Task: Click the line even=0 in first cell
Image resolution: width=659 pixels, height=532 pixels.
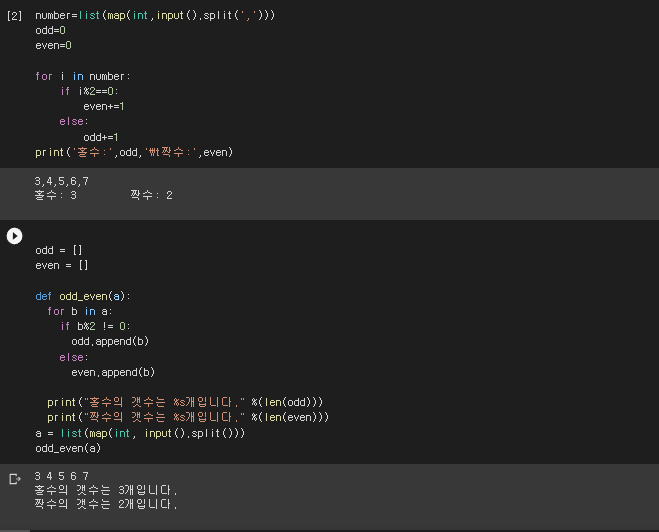Action: (x=53, y=45)
